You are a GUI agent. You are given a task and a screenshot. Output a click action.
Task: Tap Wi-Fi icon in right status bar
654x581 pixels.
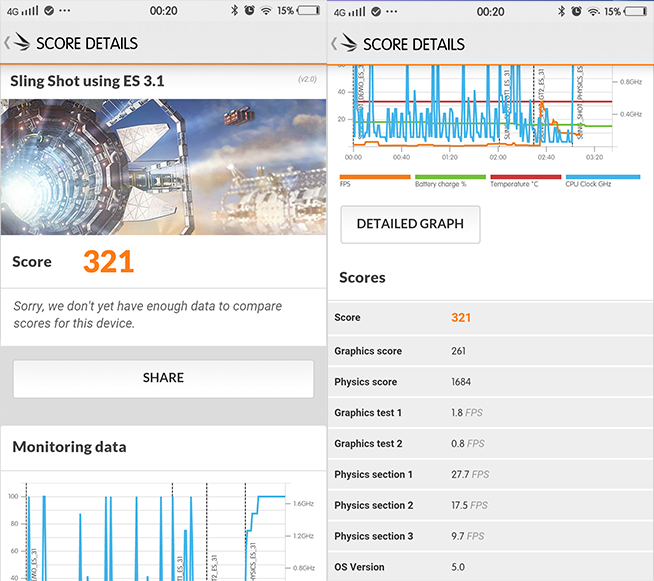(593, 11)
